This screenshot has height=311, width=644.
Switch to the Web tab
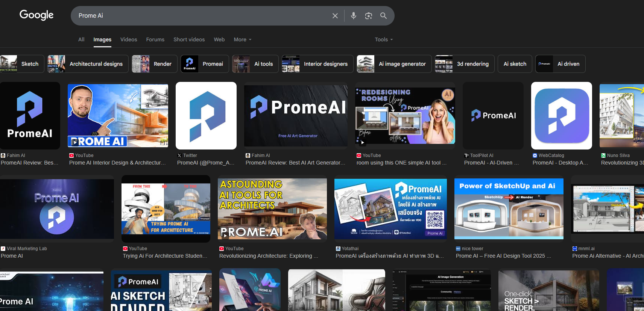219,39
